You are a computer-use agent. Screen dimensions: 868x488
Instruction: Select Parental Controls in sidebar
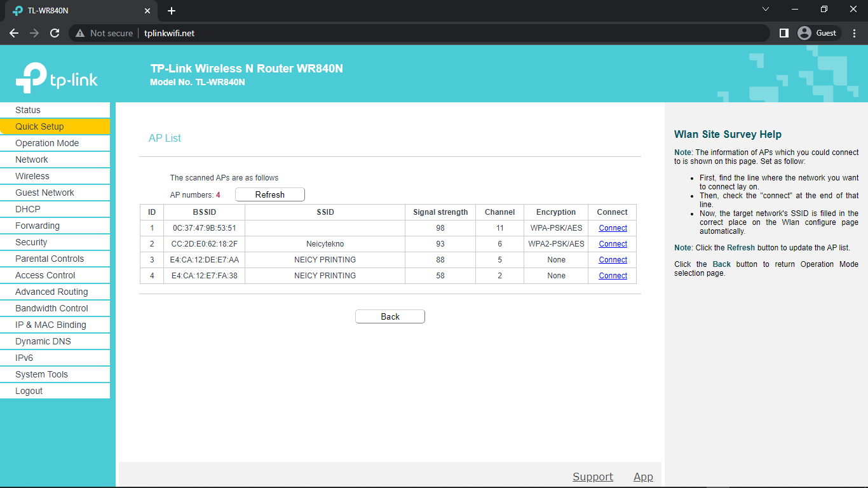point(55,259)
